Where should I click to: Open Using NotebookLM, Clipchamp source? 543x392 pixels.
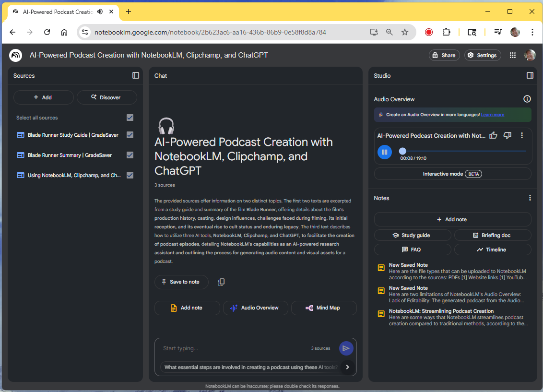coord(74,175)
